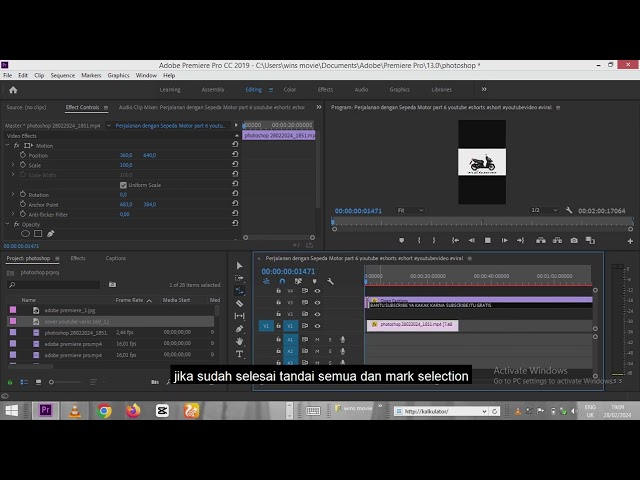640x480 pixels.
Task: Show more workspaces chevron
Action: pyautogui.click(x=484, y=89)
